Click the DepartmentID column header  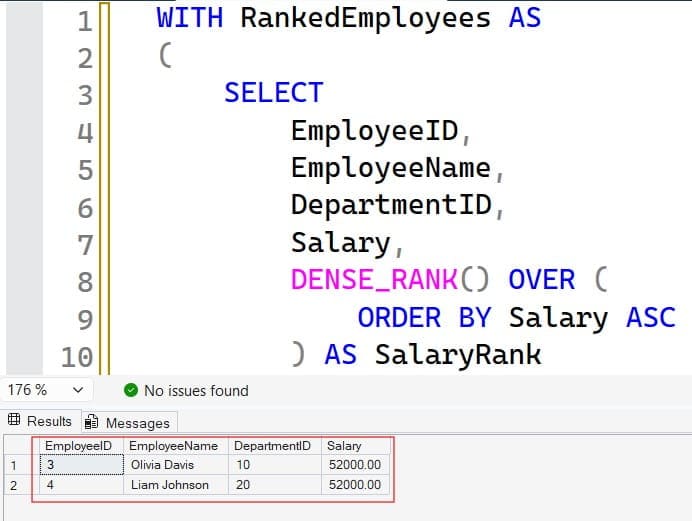(x=275, y=446)
